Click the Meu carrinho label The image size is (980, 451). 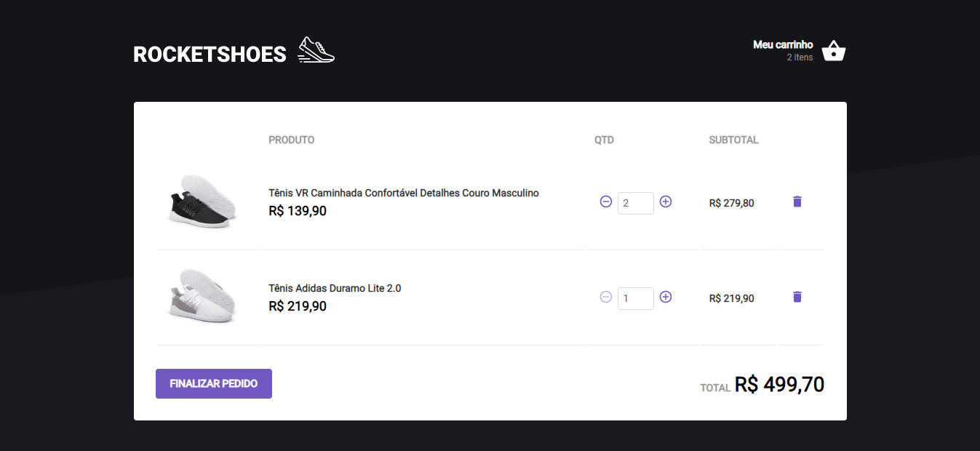coord(783,44)
